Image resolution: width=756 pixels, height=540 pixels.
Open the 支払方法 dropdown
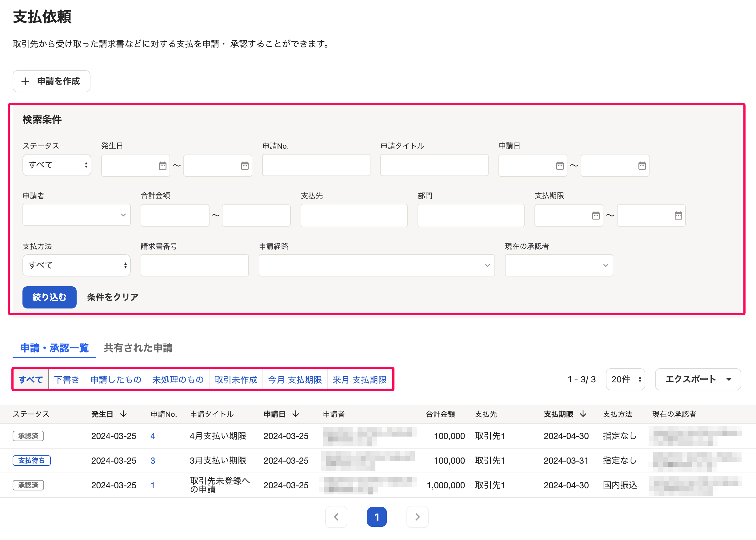click(76, 265)
